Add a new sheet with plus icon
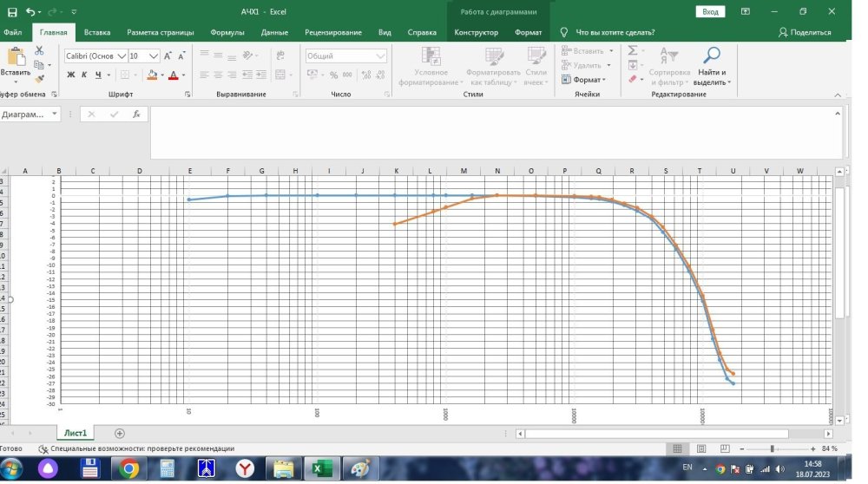 click(119, 433)
